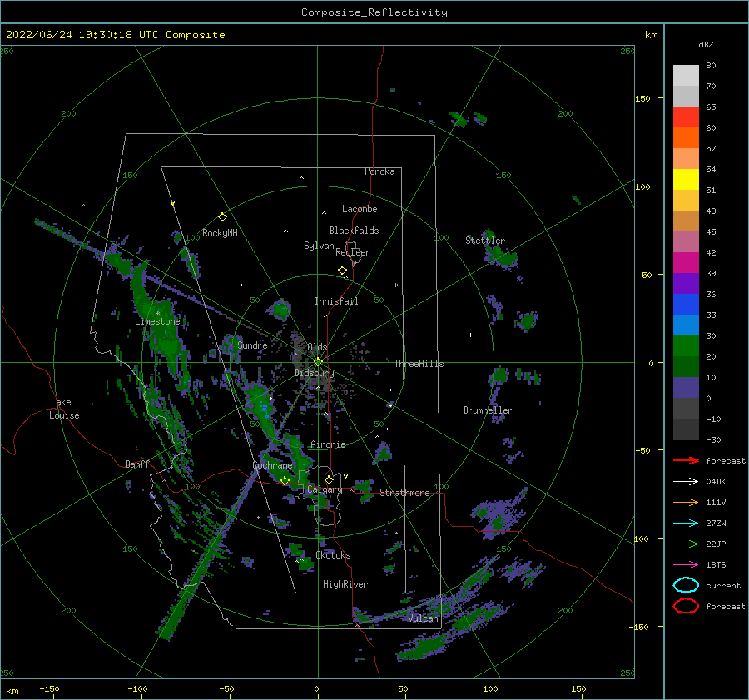The image size is (749, 700).
Task: Click the 0 dBZ purple color swatch
Action: pos(686,388)
